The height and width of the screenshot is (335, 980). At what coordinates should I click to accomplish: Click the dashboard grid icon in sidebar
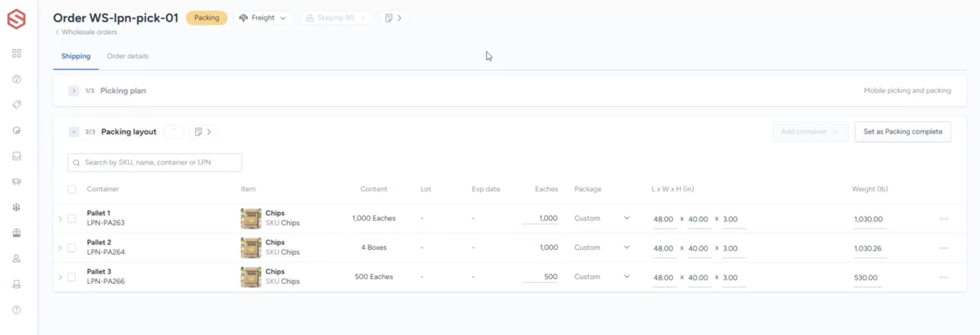16,53
